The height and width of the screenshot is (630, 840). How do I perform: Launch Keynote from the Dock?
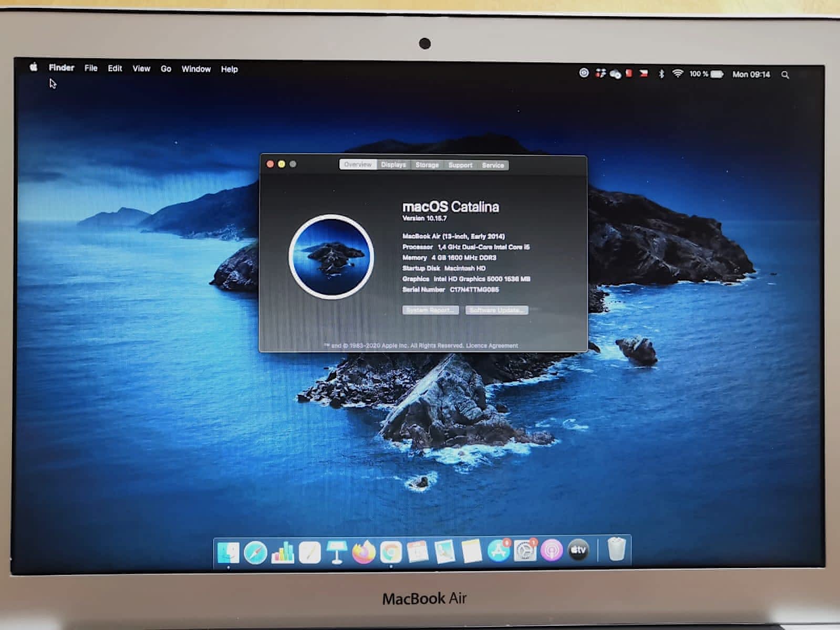[336, 552]
